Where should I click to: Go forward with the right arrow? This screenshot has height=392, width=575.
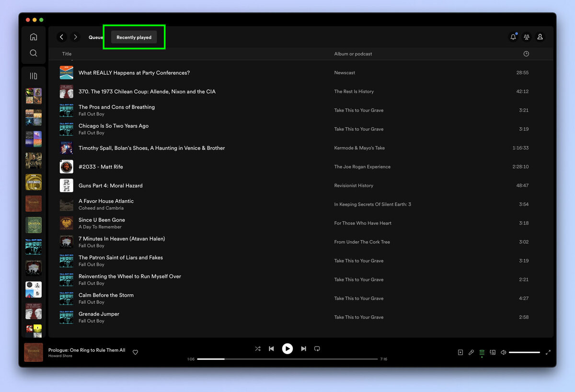coord(75,37)
